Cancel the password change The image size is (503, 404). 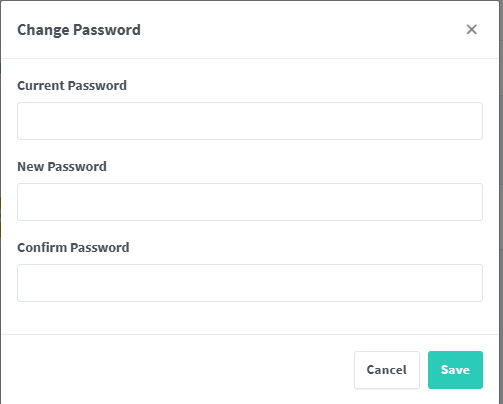tap(387, 370)
